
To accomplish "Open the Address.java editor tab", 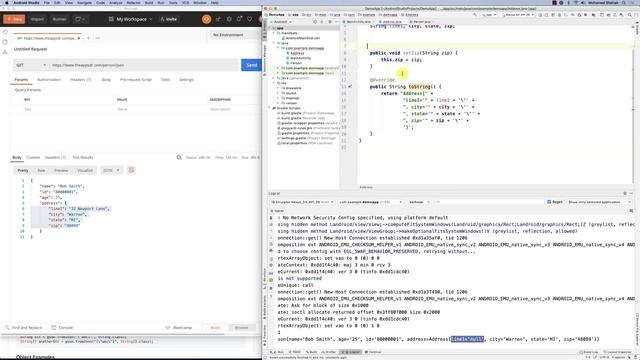I will click(391, 22).
